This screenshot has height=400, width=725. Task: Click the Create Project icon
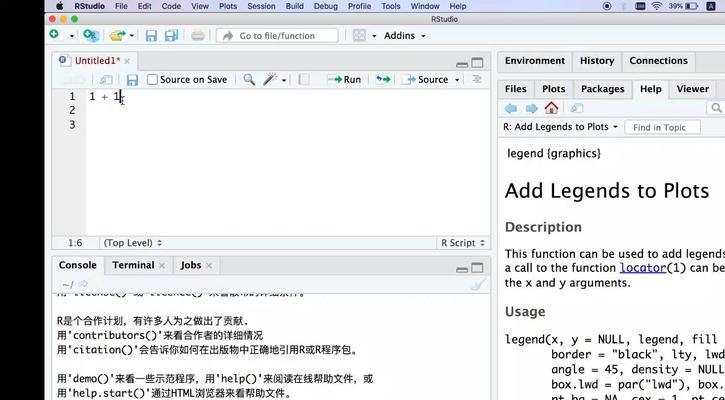(x=91, y=35)
